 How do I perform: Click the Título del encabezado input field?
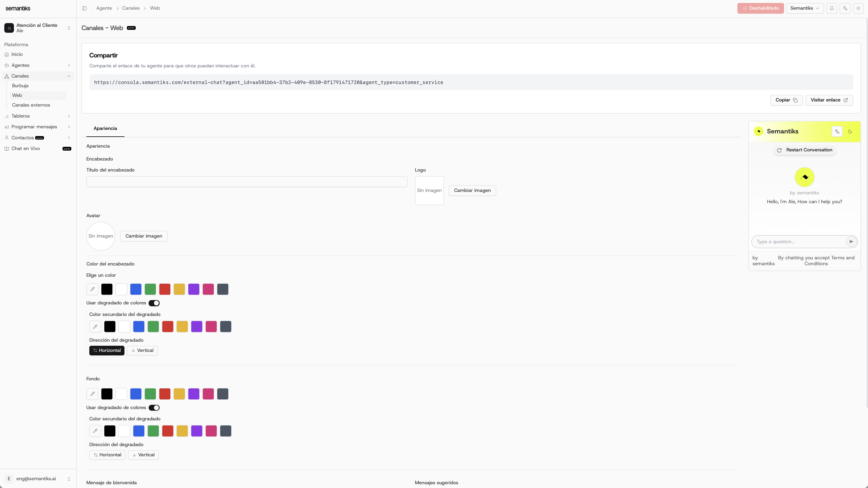click(246, 181)
